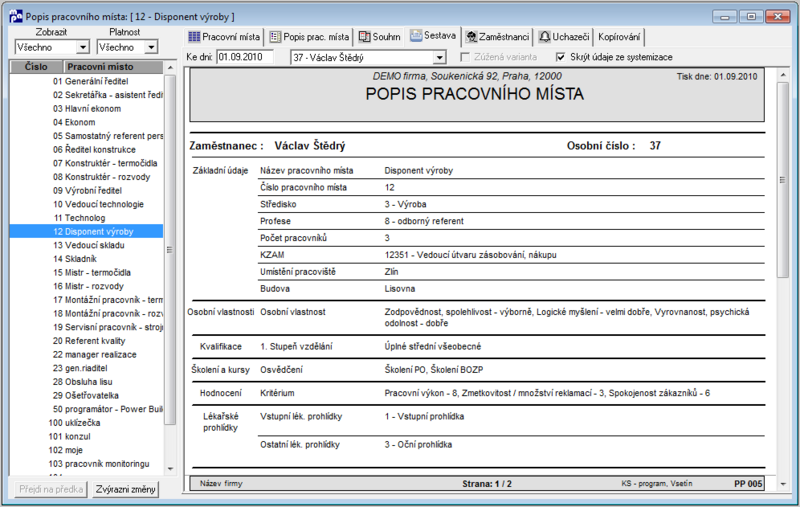Click the list scrollbar down arrow
Screen dimensions: 800x507
[170, 469]
